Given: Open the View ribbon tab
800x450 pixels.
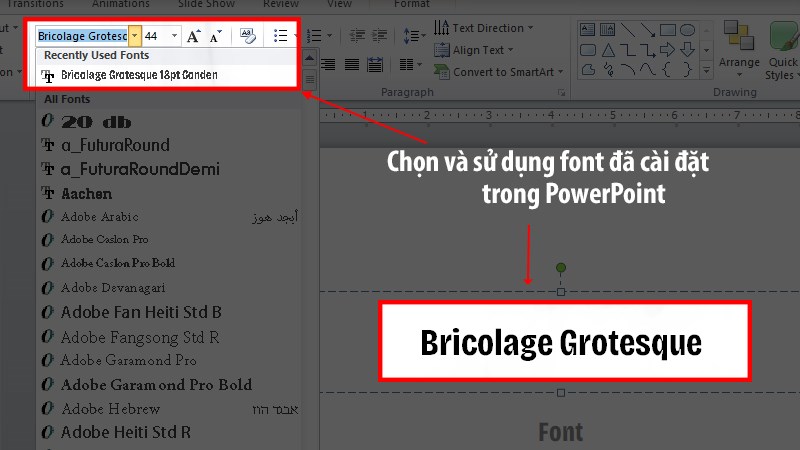Looking at the screenshot, I should point(339,4).
